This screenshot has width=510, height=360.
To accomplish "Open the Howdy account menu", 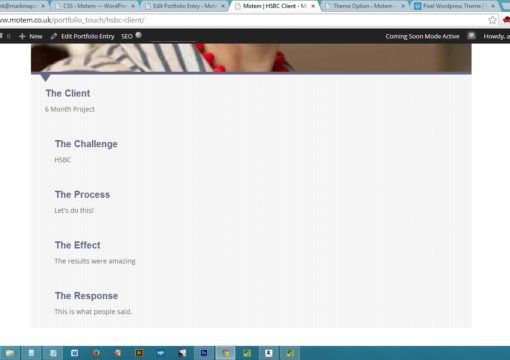I will [496, 36].
